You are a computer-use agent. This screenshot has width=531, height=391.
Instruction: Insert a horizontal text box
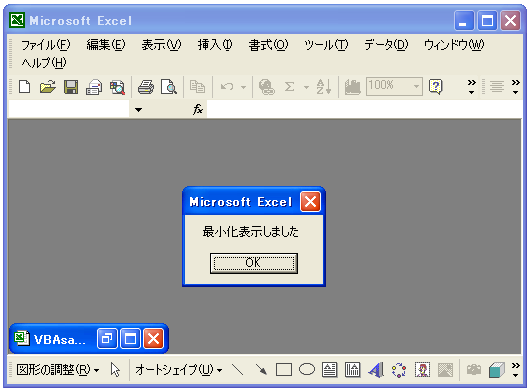(x=330, y=370)
